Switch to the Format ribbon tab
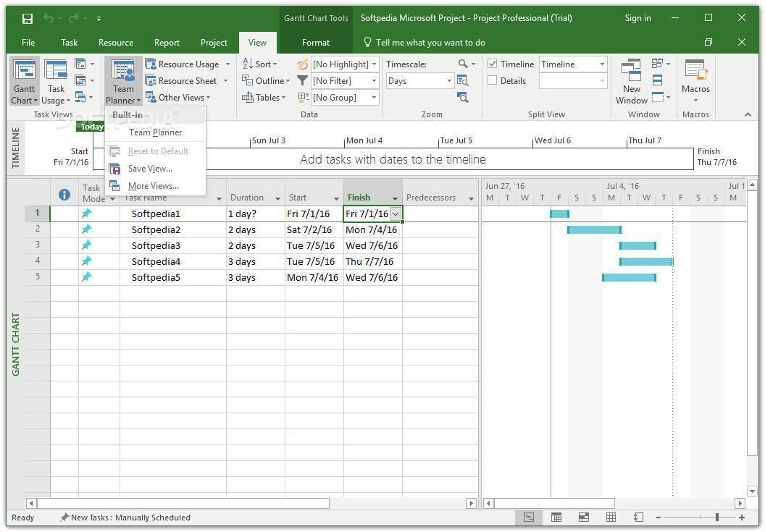The image size is (765, 532). pos(315,42)
